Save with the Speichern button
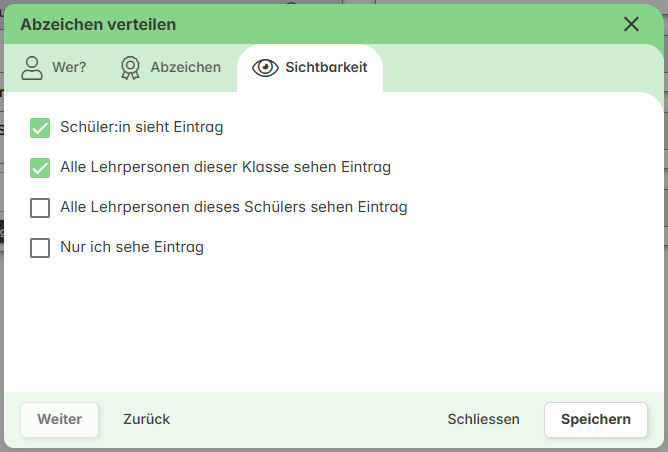Image resolution: width=668 pixels, height=452 pixels. [x=596, y=420]
